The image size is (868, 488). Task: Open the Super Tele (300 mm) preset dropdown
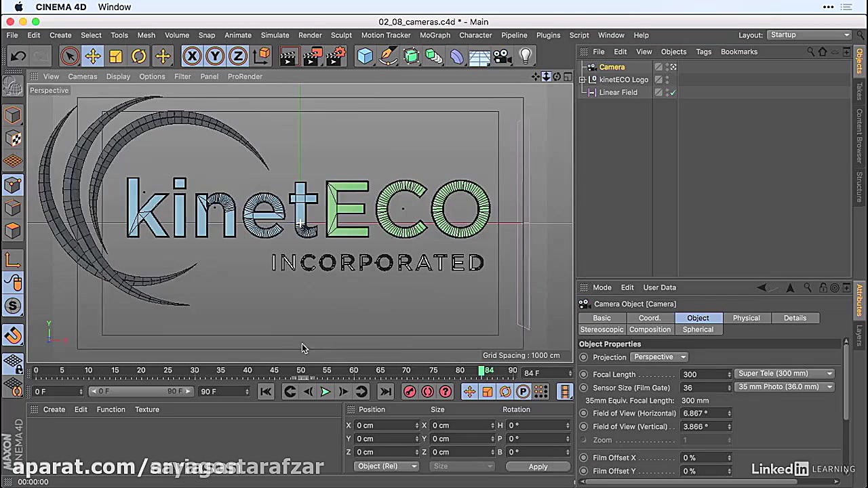point(785,373)
